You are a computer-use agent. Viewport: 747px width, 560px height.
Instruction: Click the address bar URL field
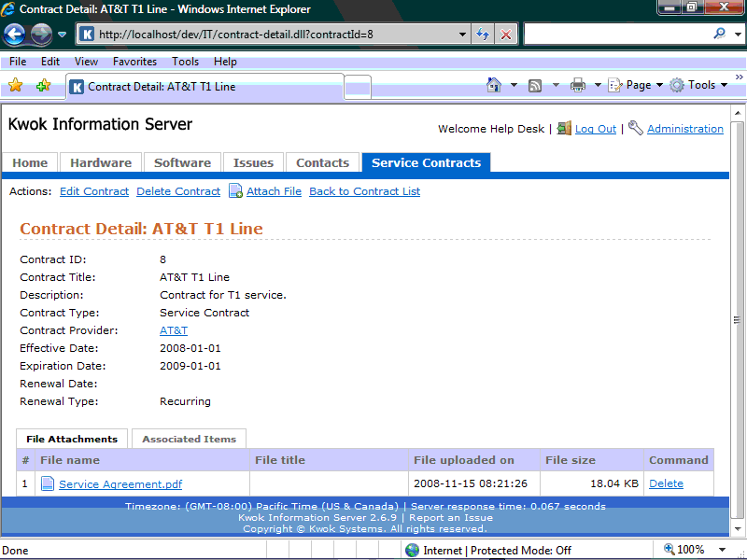coord(272,35)
